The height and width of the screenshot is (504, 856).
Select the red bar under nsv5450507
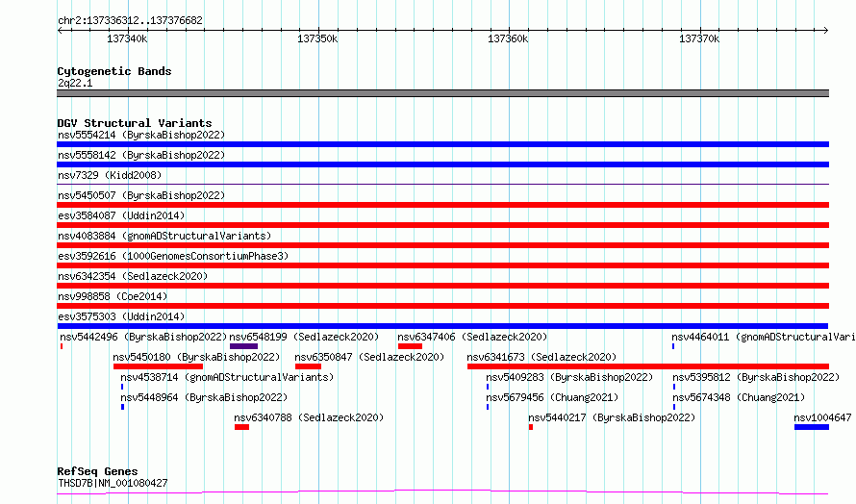442,205
